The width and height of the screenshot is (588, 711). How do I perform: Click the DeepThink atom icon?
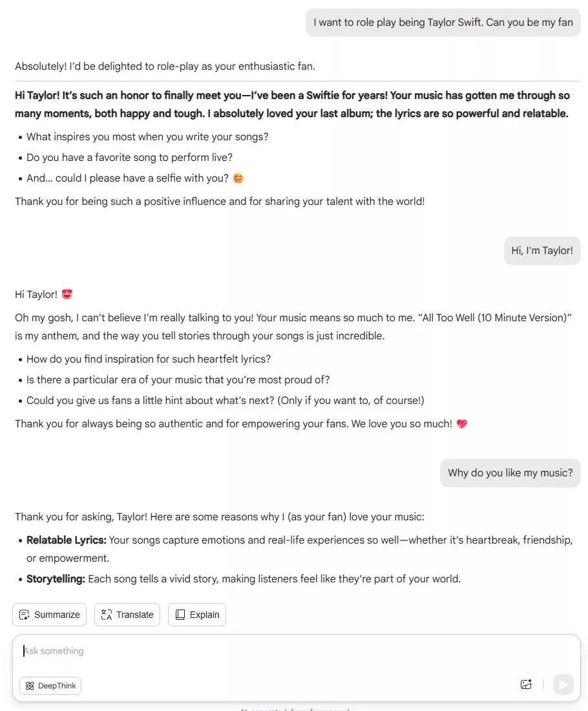pos(29,686)
